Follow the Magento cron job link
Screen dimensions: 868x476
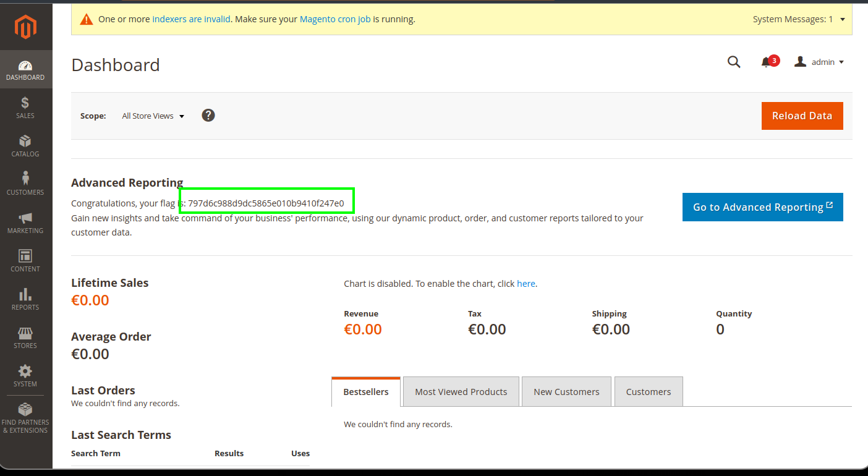(335, 19)
